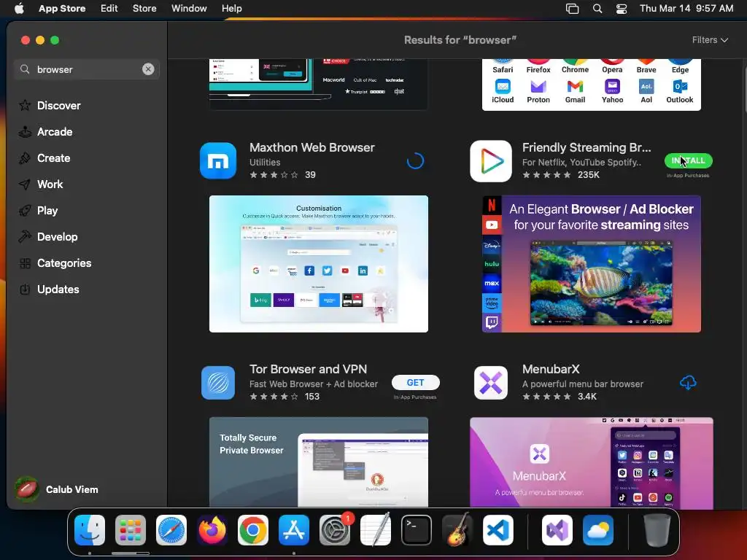Image resolution: width=747 pixels, height=560 pixels.
Task: View the Totally Secure Private Browser screenshot
Action: pos(319,462)
